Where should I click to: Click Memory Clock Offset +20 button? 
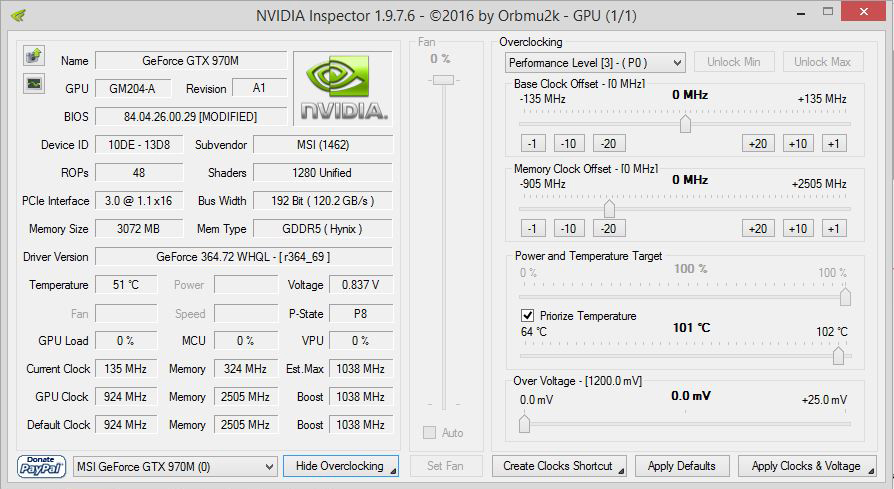(758, 229)
